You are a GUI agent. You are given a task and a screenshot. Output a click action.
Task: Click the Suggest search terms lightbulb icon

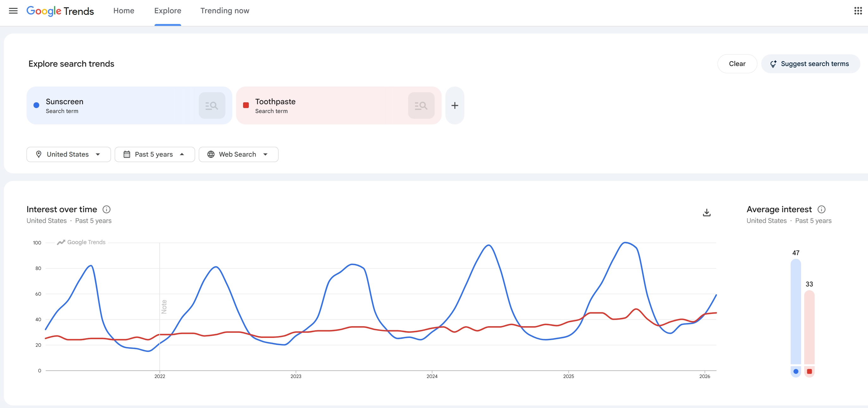[x=773, y=63]
